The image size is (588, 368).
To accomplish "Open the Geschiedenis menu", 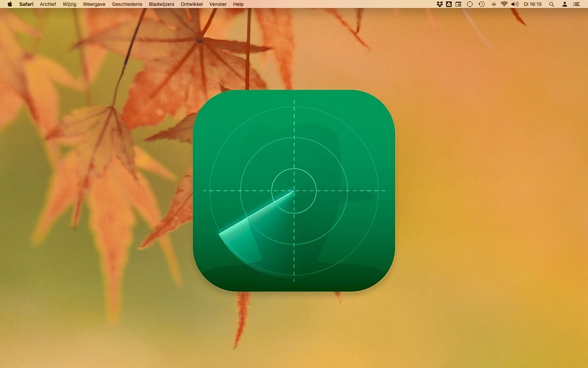I will point(127,4).
